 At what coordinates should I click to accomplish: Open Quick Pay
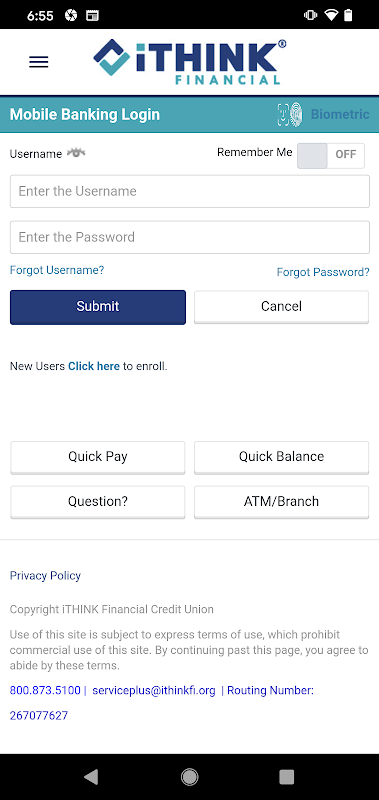[98, 457]
